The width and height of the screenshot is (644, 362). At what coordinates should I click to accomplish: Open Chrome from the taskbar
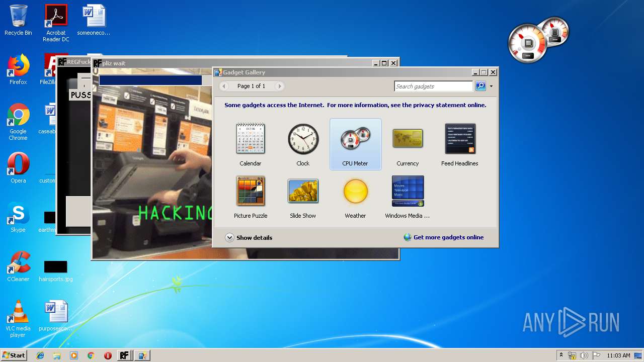pos(91,355)
